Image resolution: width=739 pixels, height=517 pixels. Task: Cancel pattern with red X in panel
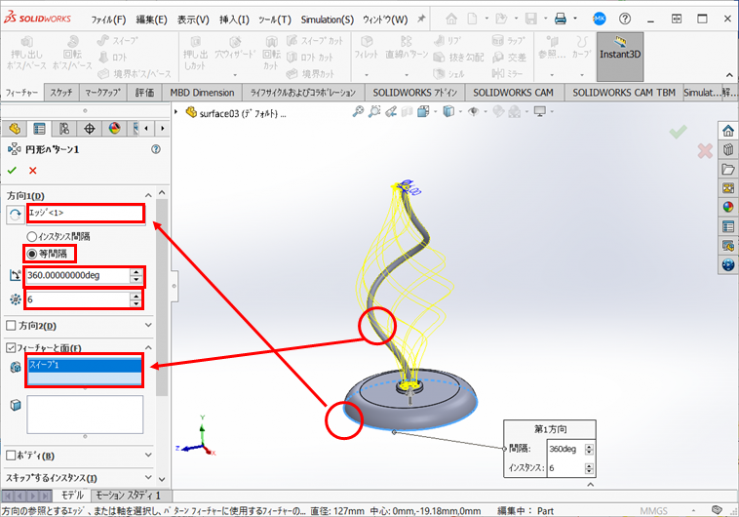coord(33,171)
